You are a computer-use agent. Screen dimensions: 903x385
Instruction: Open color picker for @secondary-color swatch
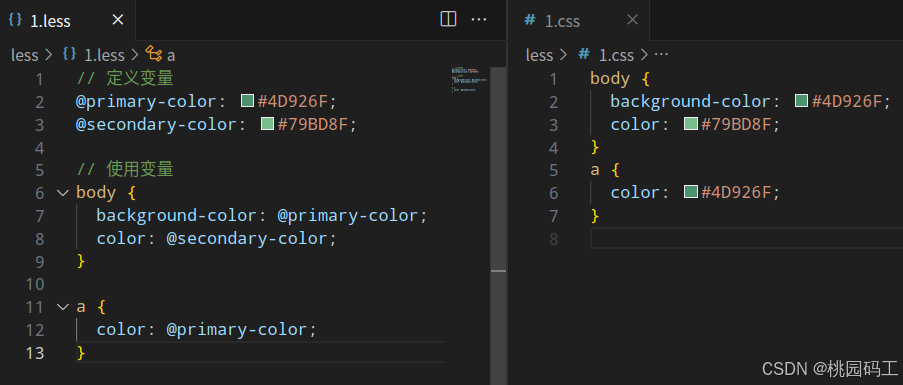[267, 124]
